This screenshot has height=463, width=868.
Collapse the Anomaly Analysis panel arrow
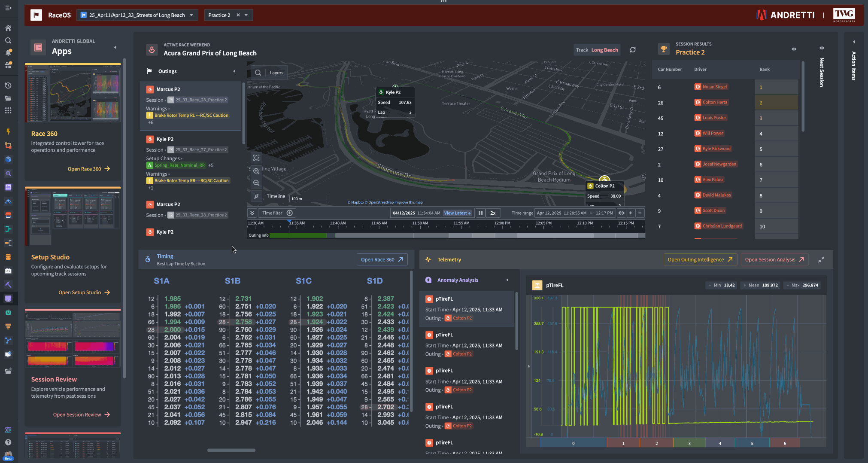point(507,280)
